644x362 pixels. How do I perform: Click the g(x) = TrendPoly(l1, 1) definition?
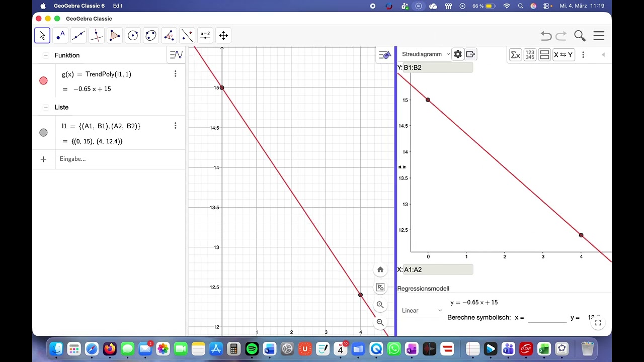(x=97, y=74)
